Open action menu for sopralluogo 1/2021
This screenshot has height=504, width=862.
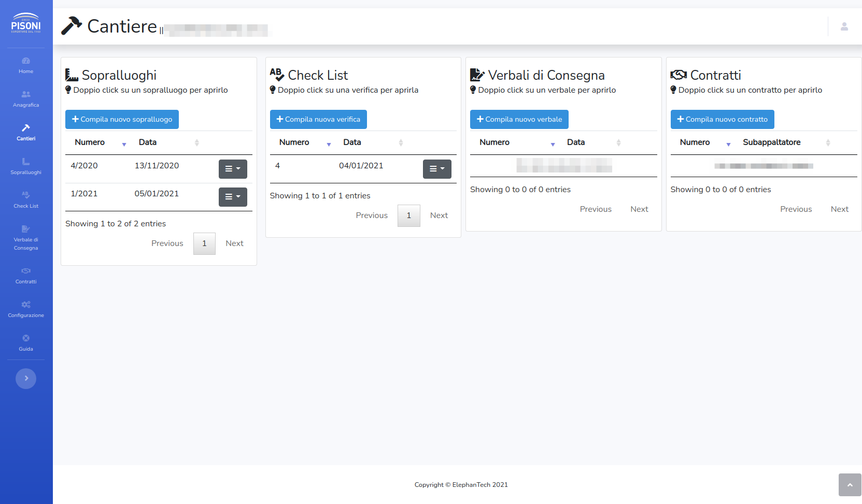[x=233, y=197]
